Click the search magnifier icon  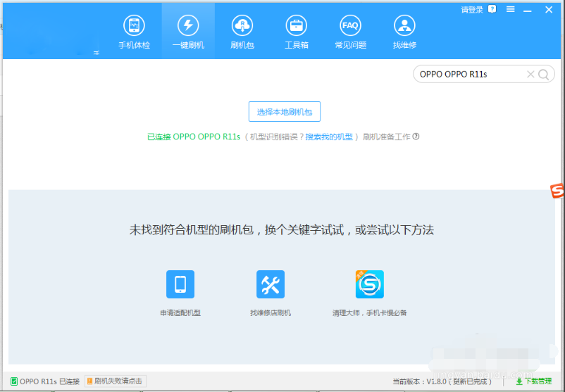click(x=543, y=75)
